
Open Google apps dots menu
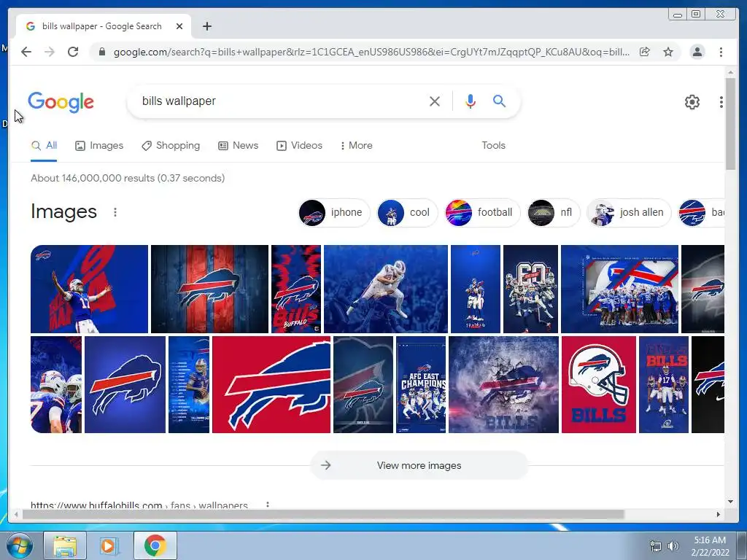pyautogui.click(x=721, y=102)
